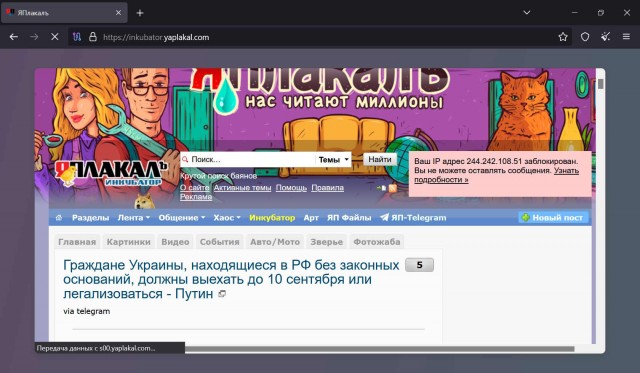Switch to the Зверье tab
The image size is (640, 373).
pyautogui.click(x=327, y=242)
